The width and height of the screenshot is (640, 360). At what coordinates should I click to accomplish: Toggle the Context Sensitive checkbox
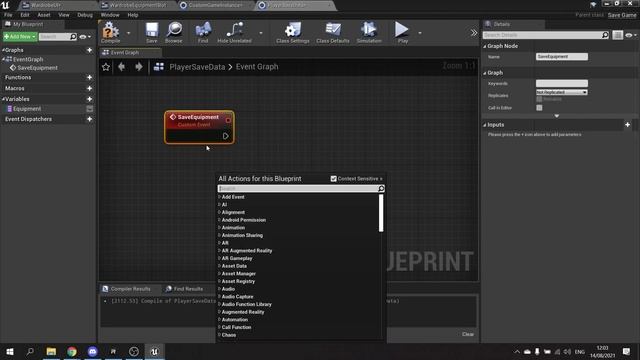(x=333, y=179)
